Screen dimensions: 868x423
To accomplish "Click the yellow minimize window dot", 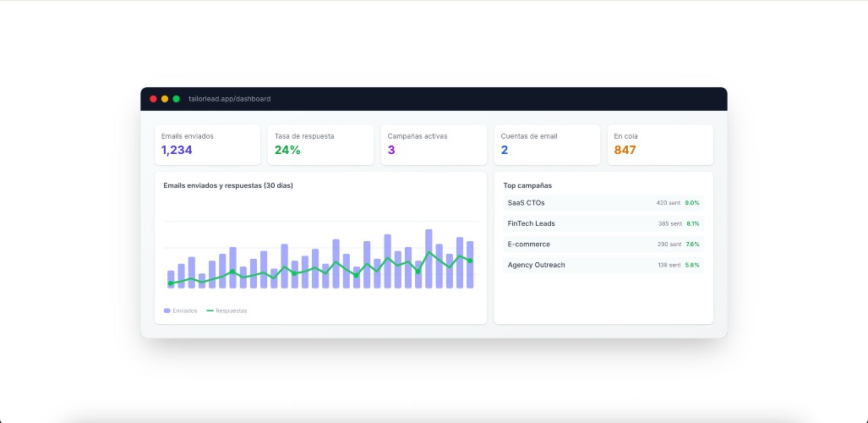I will pos(165,99).
